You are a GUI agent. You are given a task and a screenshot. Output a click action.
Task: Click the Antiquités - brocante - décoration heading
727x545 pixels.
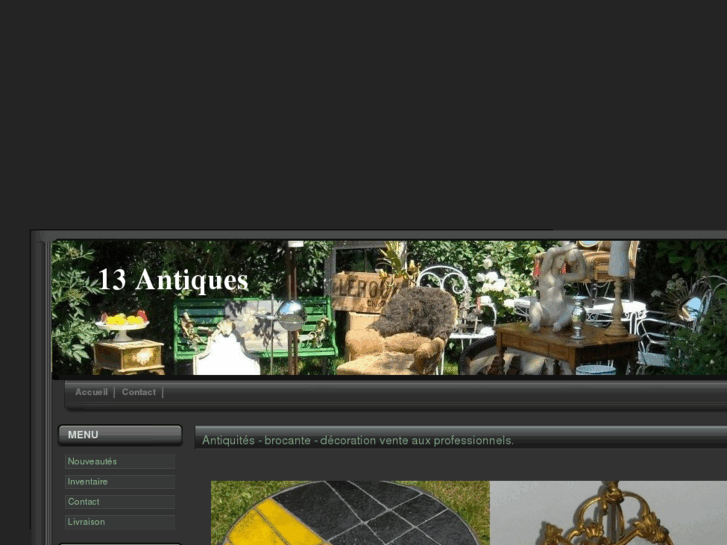(357, 440)
